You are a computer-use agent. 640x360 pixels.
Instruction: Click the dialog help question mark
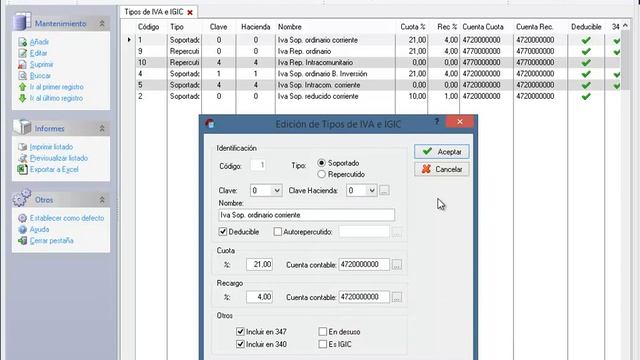click(437, 122)
